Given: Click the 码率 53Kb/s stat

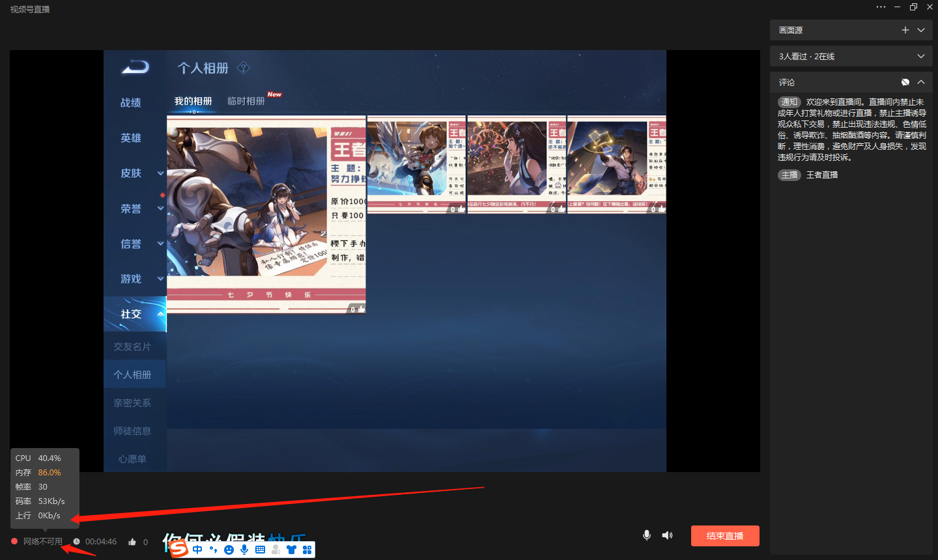Looking at the screenshot, I should (x=40, y=501).
